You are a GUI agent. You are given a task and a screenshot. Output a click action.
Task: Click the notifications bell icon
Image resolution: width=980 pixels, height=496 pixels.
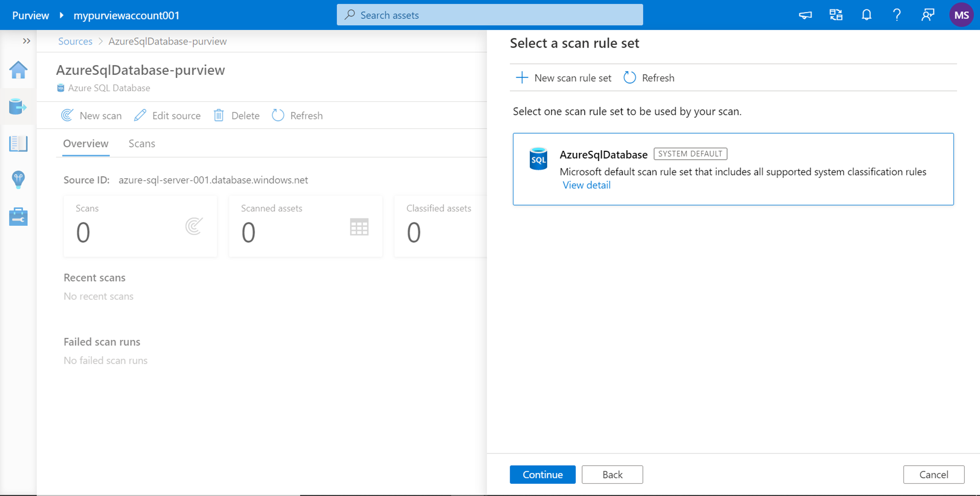[x=866, y=15]
